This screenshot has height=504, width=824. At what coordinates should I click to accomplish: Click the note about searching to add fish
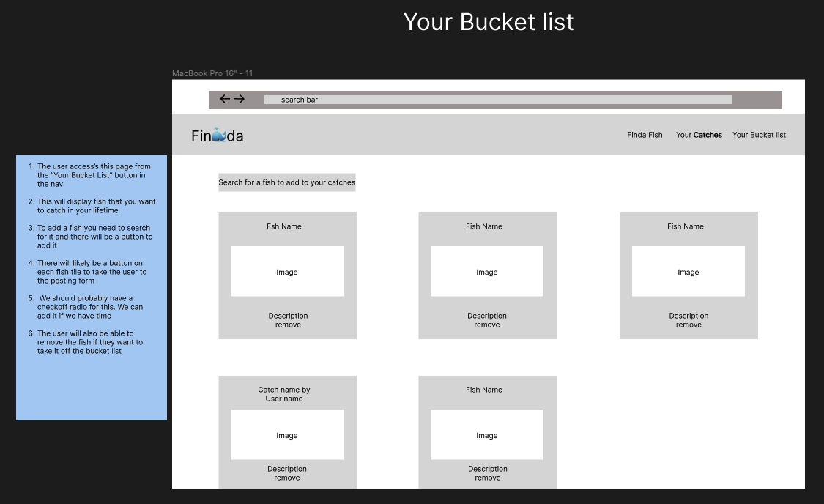90,237
